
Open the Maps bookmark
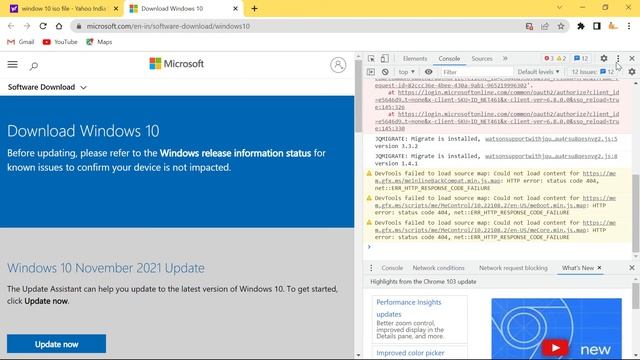(x=99, y=42)
